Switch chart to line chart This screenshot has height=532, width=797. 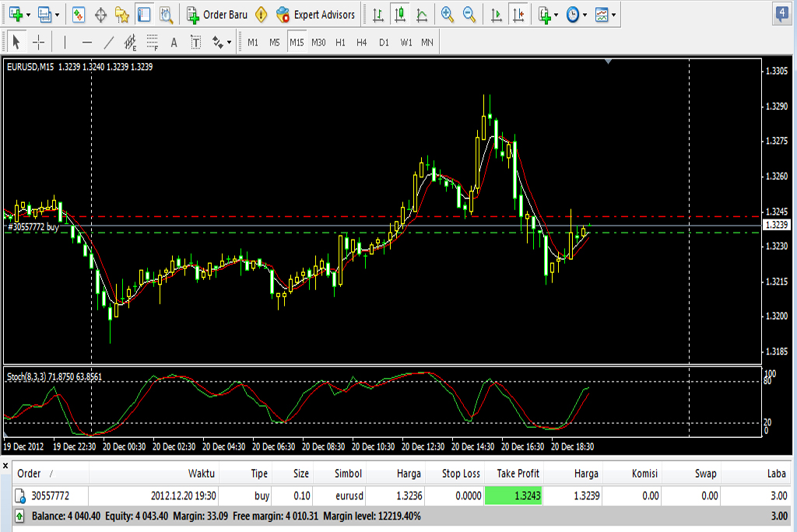click(422, 15)
